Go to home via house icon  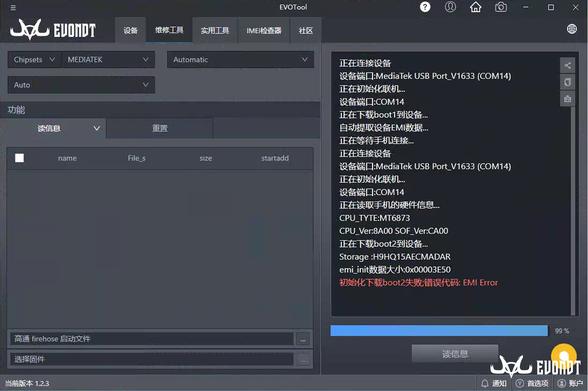point(475,7)
